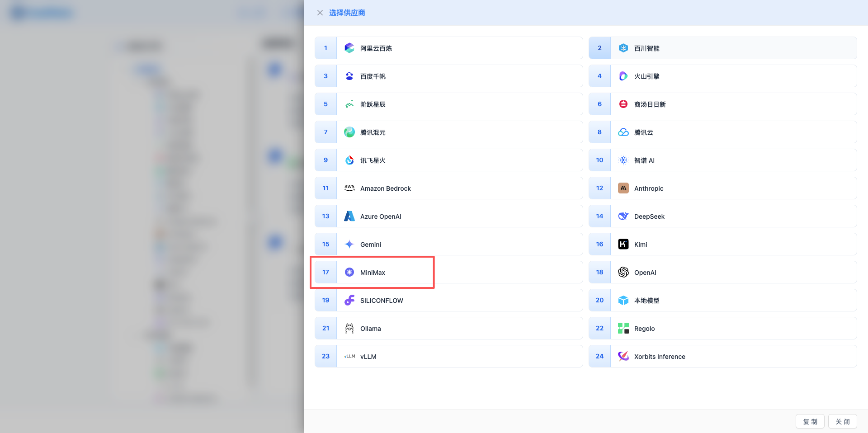Click the 阿里云百炼 provider icon

point(349,48)
